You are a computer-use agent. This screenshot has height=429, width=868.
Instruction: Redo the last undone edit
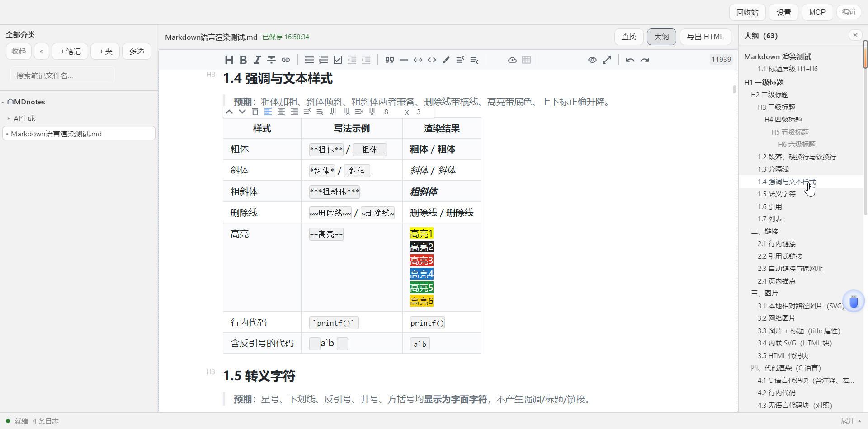tap(645, 60)
